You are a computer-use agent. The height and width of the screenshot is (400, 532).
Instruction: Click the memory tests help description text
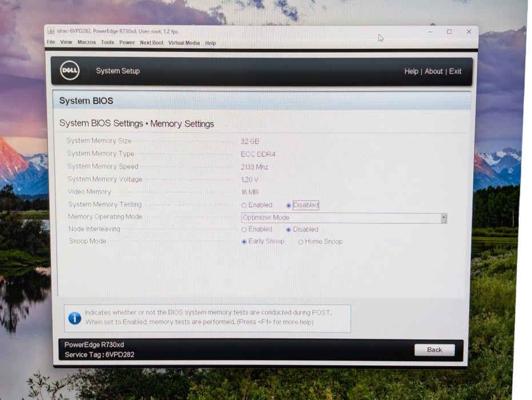pyautogui.click(x=209, y=317)
